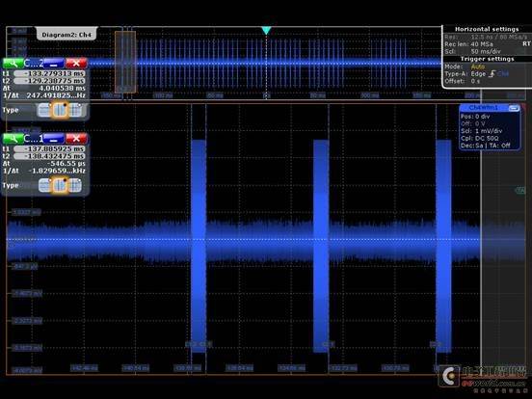Viewport: 532px width, 399px height.
Task: Select horizontal cursor type in C…2 box
Action: [44, 110]
